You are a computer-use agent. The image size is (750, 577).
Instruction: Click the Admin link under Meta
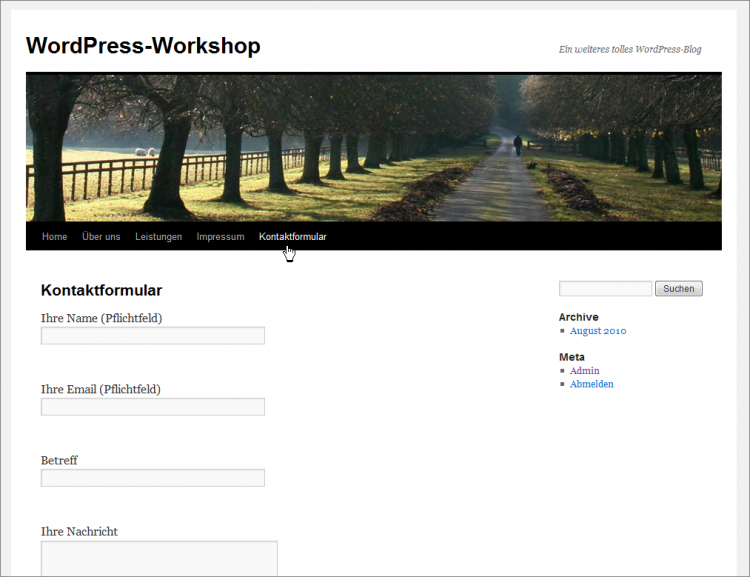pos(584,371)
